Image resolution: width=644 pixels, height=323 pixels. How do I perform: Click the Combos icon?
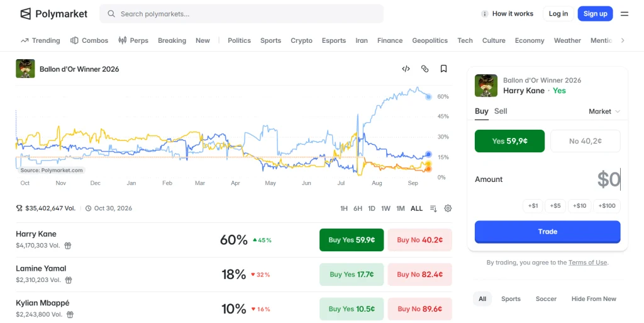74,40
